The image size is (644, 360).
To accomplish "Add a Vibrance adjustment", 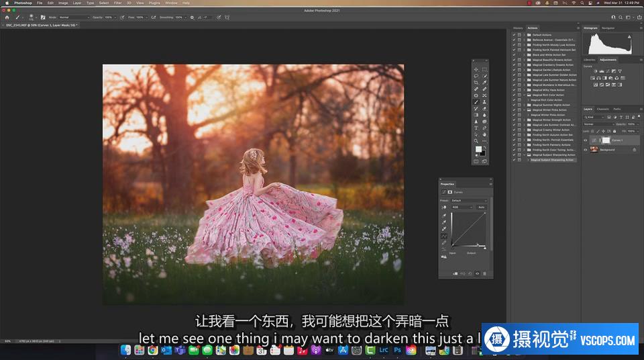I will coord(620,71).
